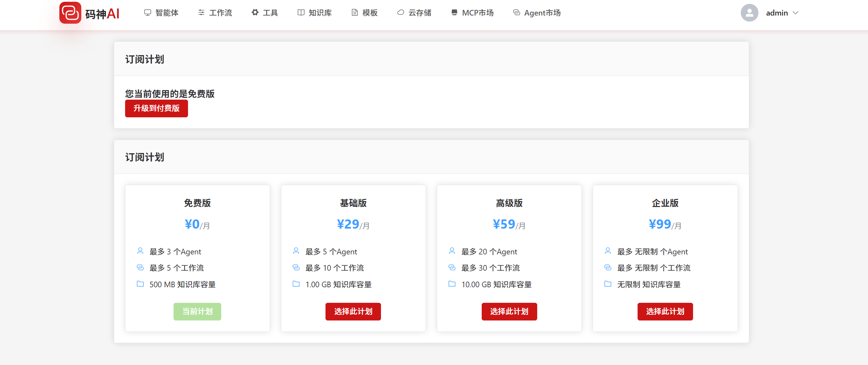Click the 码神AI logo icon

pyautogui.click(x=70, y=13)
